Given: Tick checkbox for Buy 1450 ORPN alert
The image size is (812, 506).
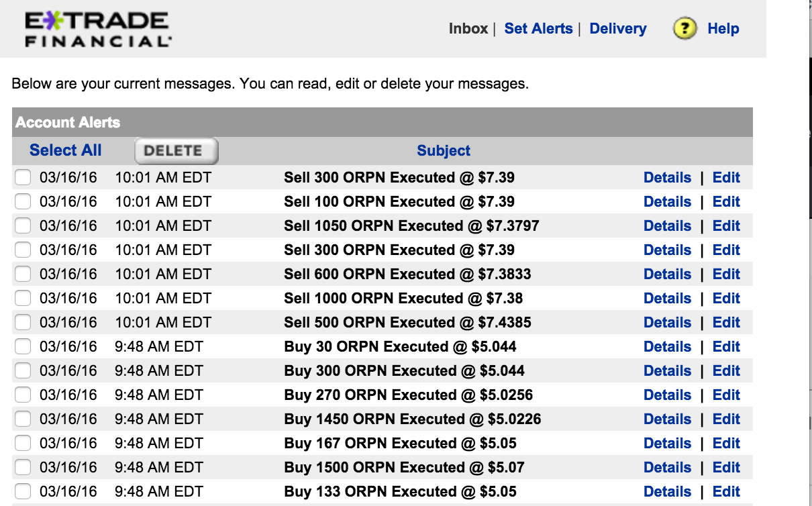Looking at the screenshot, I should (23, 419).
